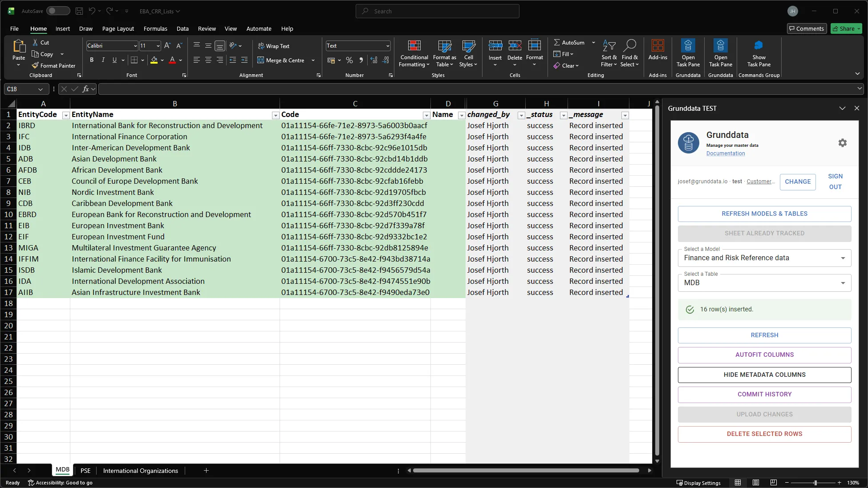Screen dimensions: 868x488
Task: Increase font size icon
Action: 167,45
